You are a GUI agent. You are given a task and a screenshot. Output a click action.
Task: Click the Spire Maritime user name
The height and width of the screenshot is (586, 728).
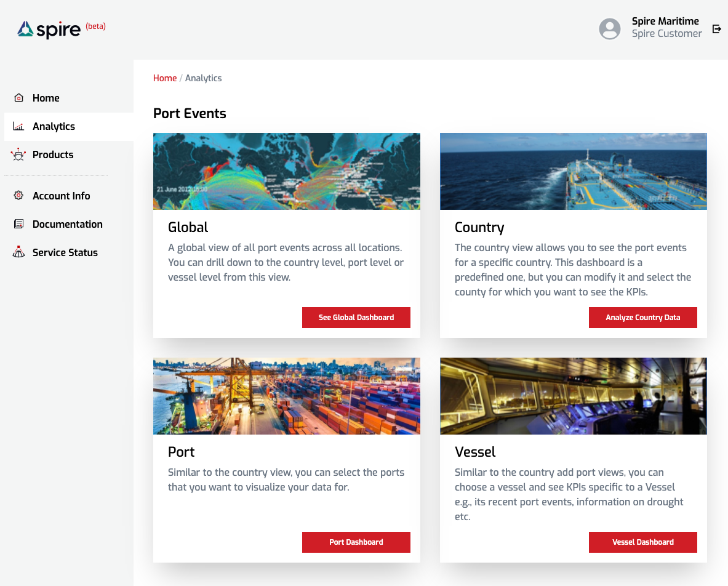665,22
